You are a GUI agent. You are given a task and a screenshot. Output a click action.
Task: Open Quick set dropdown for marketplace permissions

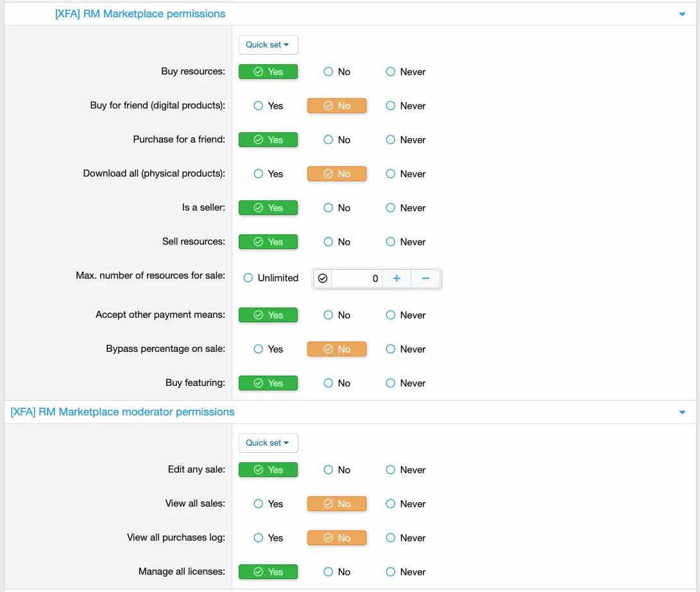[268, 45]
